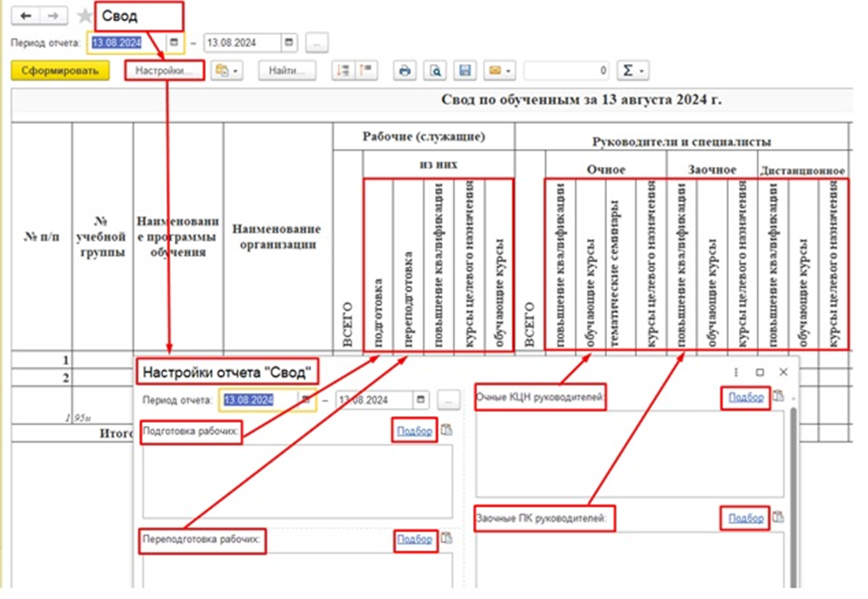Add report to favorites with star icon

click(84, 16)
